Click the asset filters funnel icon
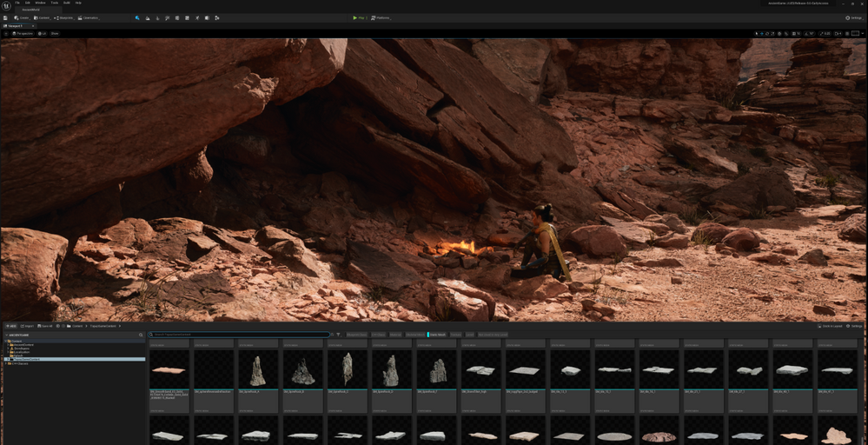 pos(338,335)
